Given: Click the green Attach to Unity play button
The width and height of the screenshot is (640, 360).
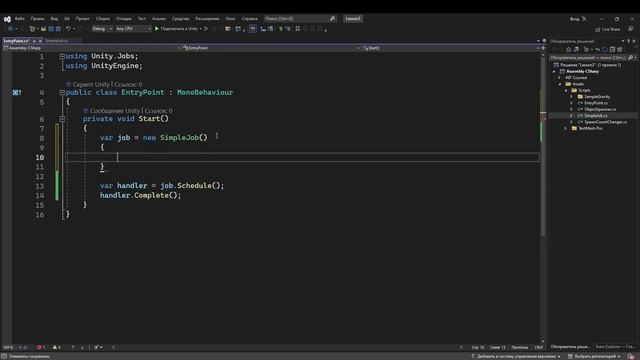Looking at the screenshot, I should pos(157,29).
